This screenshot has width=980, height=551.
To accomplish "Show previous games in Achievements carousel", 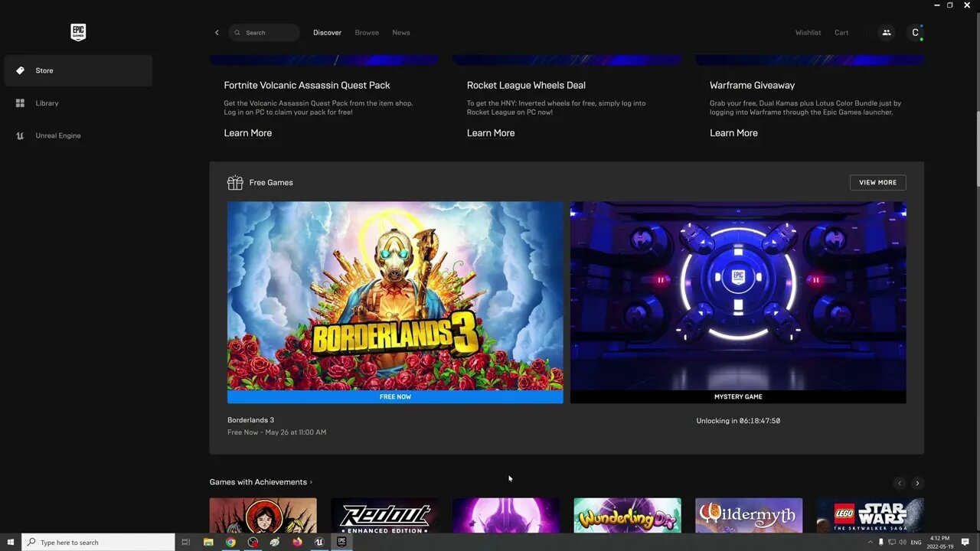I will tap(900, 483).
